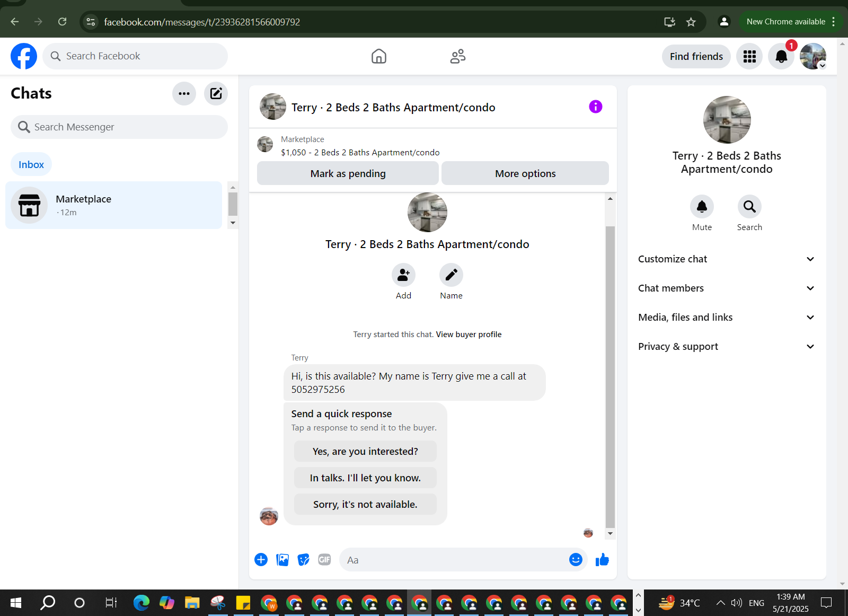Click chat list scrollbar down arrow

[233, 223]
